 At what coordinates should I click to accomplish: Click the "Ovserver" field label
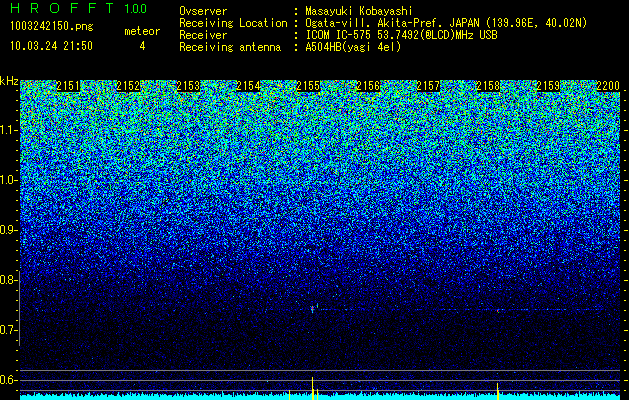tap(203, 11)
